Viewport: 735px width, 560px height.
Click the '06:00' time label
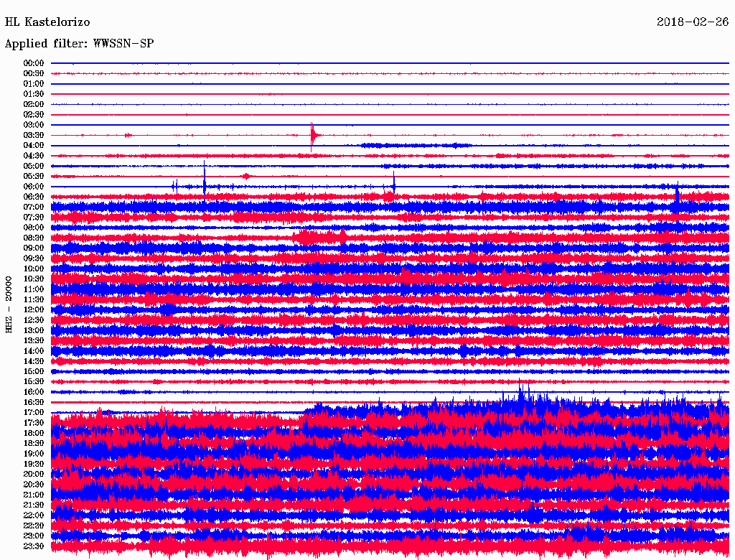[x=33, y=187]
